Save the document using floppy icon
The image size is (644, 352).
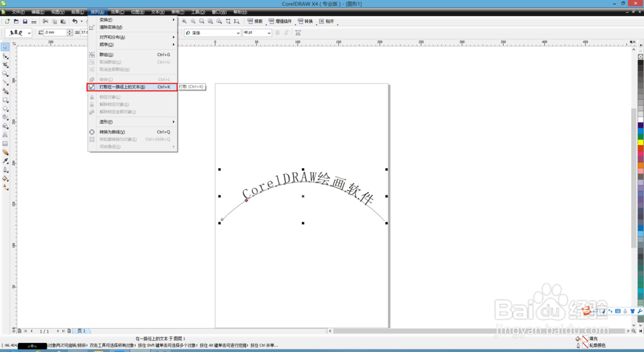click(x=25, y=21)
